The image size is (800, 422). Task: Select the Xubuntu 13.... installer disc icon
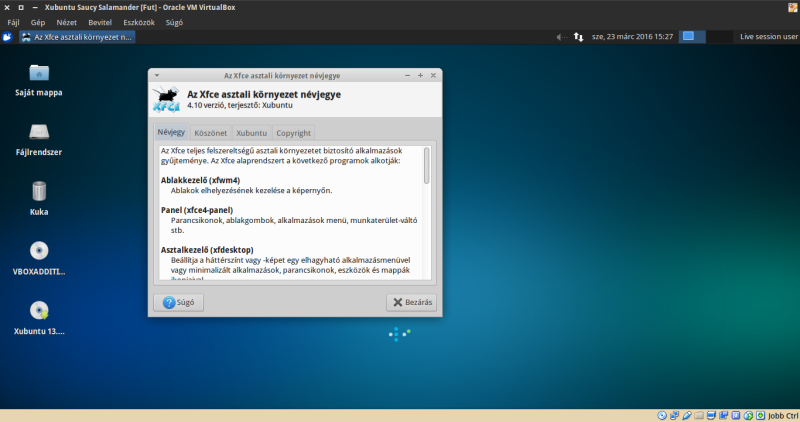click(39, 310)
